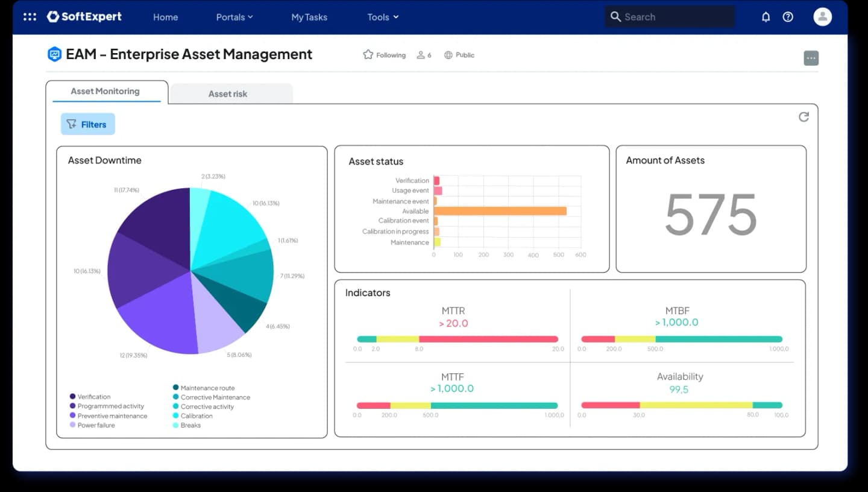
Task: Open the Filters button
Action: click(x=87, y=124)
